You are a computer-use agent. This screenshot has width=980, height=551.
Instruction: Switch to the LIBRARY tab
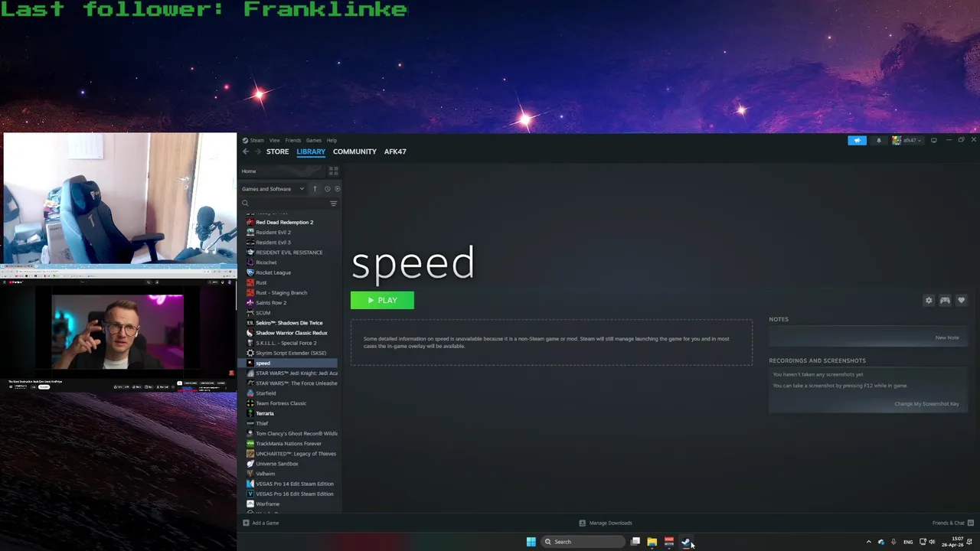(311, 152)
